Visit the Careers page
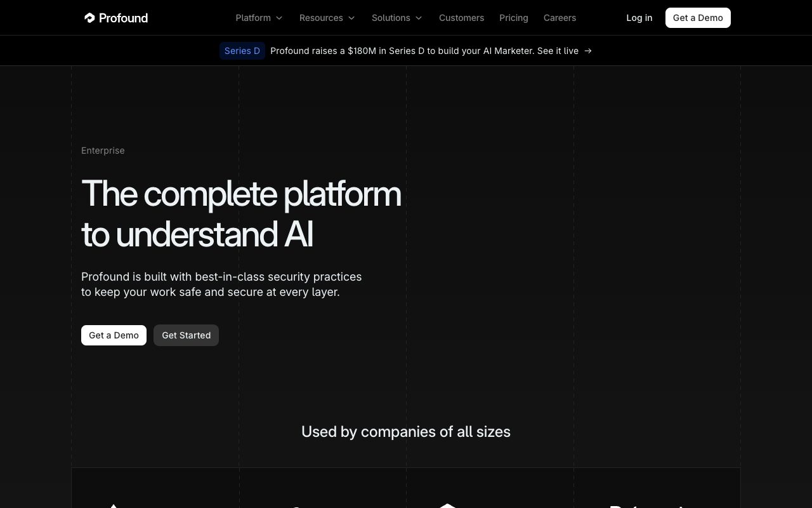Screen dimensions: 812x508 coord(560,18)
